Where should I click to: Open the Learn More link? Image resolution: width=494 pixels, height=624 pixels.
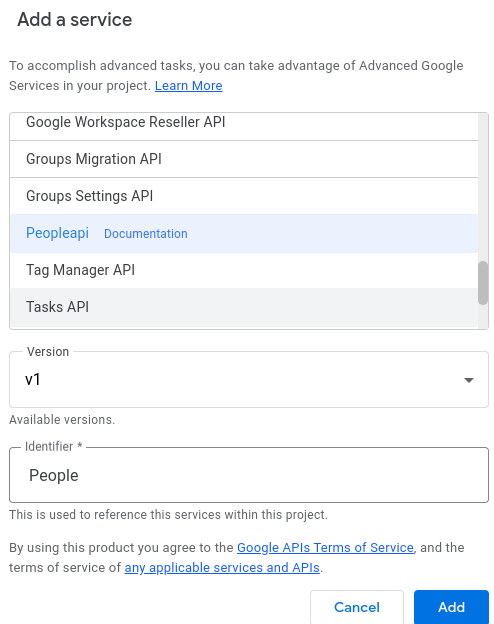(188, 86)
